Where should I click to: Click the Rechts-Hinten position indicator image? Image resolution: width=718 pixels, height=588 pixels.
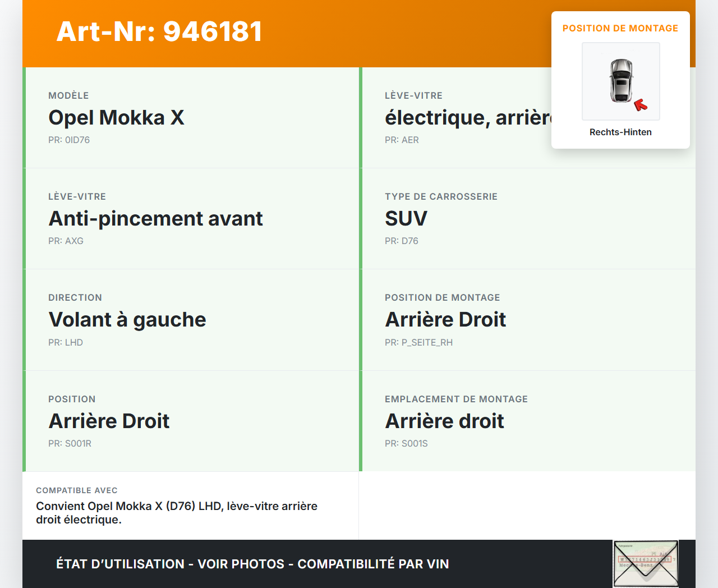[620, 81]
